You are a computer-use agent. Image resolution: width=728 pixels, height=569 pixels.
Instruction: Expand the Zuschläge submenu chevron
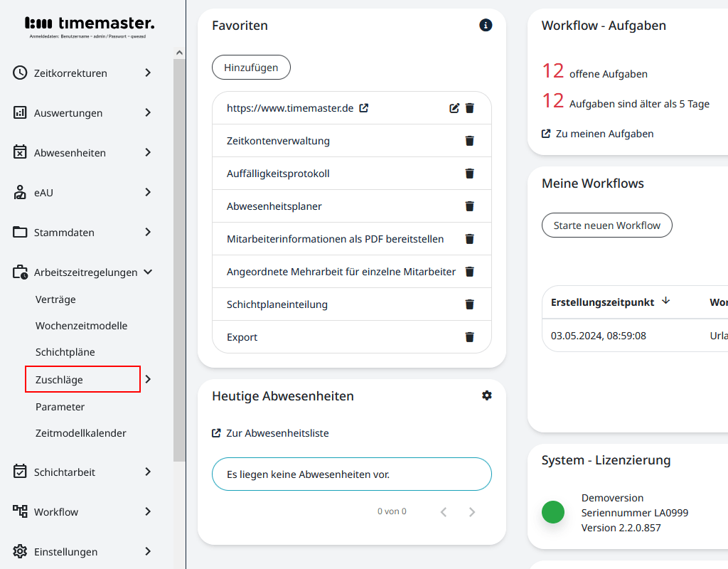pos(147,379)
